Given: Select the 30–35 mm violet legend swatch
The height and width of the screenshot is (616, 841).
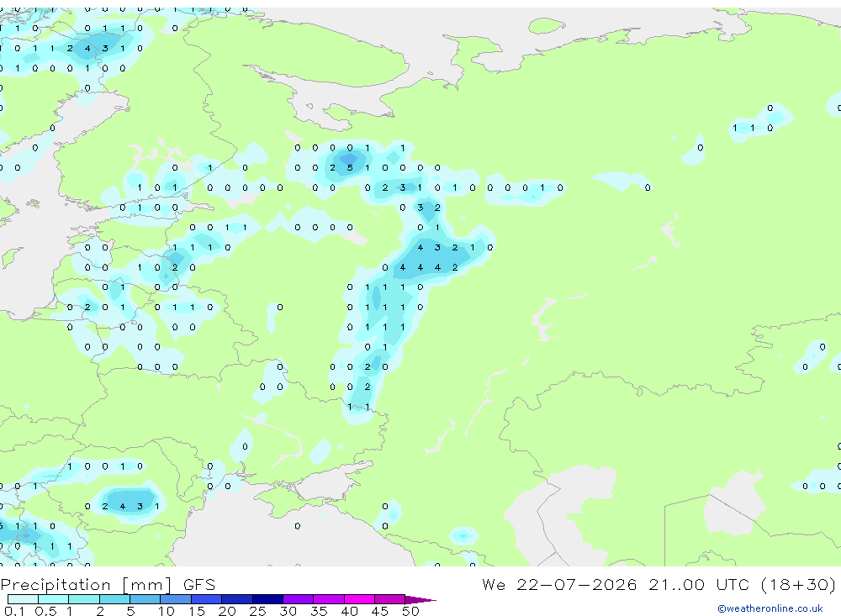Looking at the screenshot, I should pos(298,599).
